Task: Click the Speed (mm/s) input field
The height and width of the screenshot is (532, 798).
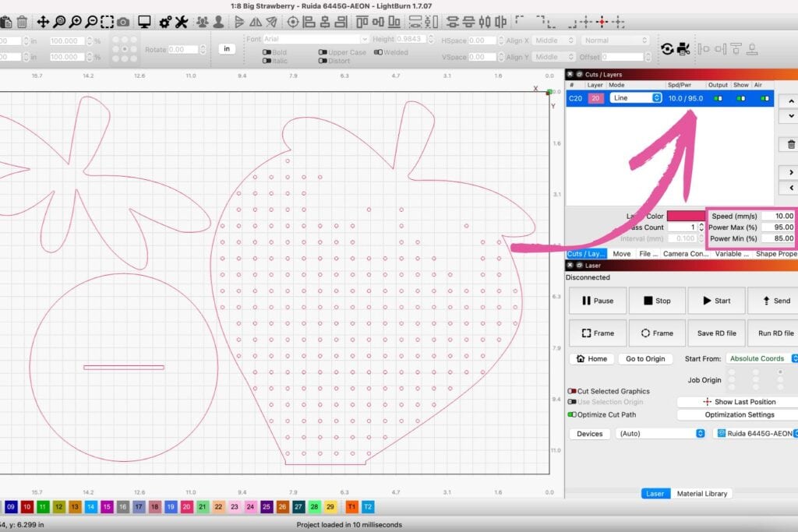Action: 778,217
